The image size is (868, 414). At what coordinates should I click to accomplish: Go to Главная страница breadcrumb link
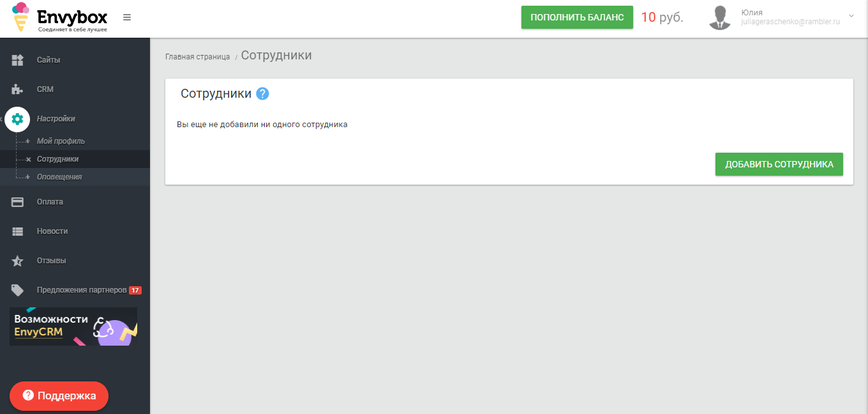point(197,57)
